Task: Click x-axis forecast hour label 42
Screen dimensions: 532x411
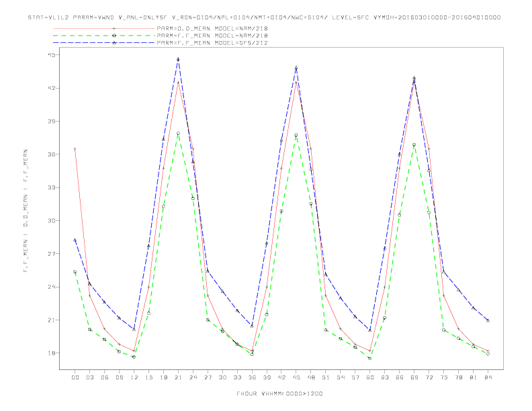Action: (x=281, y=377)
